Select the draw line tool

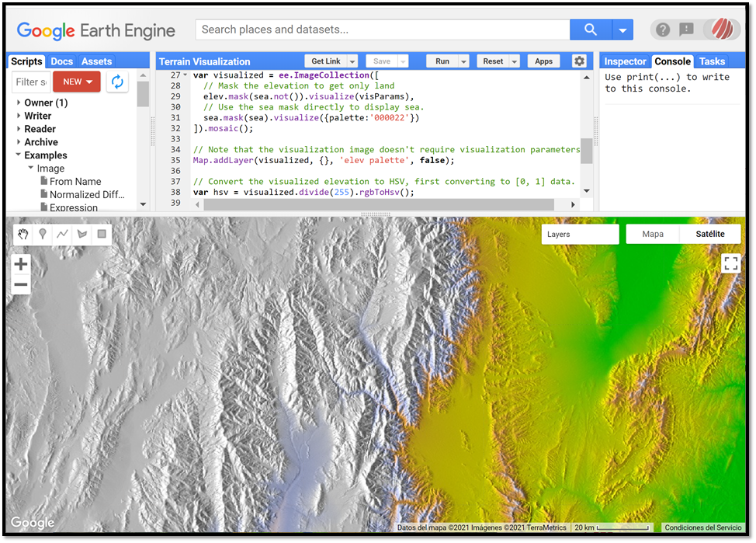(x=62, y=234)
